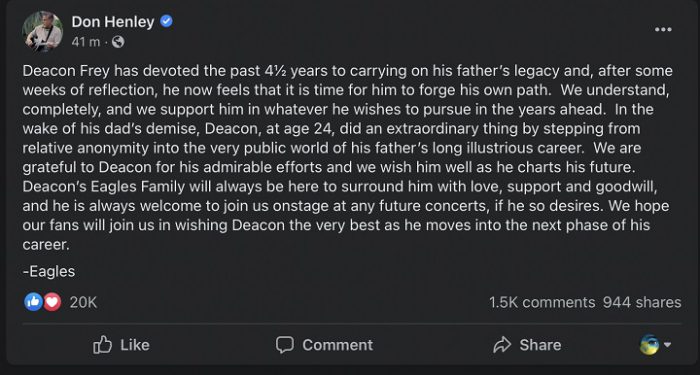Click the -Eagles signature text
The width and height of the screenshot is (700, 375).
pyautogui.click(x=49, y=271)
